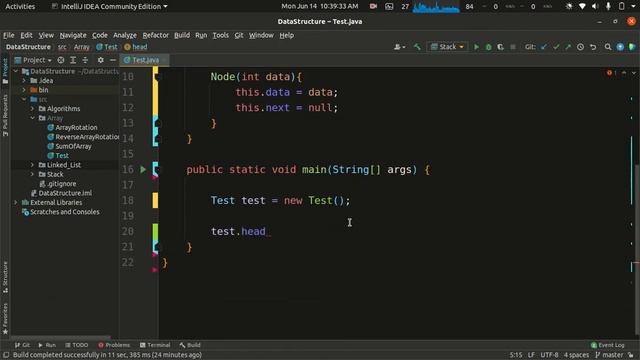This screenshot has width=640, height=360.
Task: Click Expand All icon in Project panel
Action: pyautogui.click(x=73, y=60)
